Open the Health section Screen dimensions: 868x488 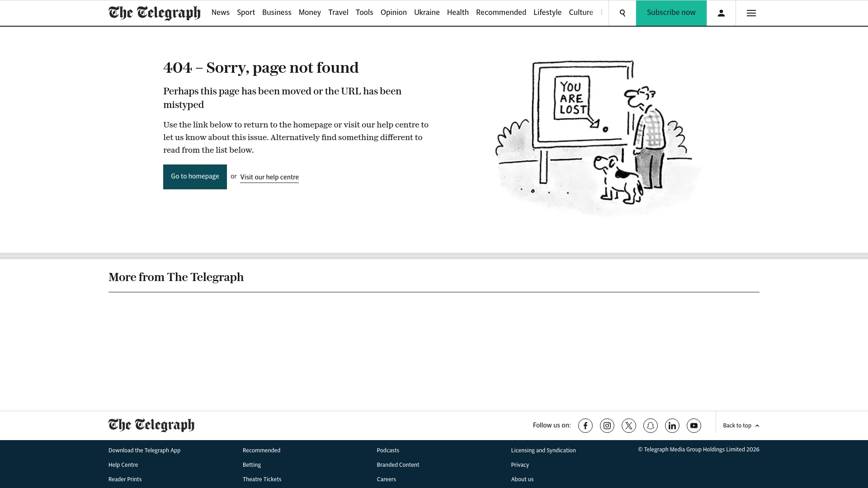click(458, 13)
